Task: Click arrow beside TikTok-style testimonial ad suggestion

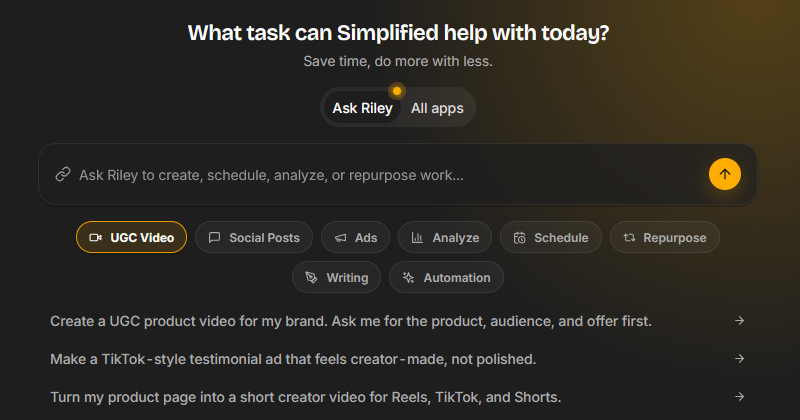Action: pyautogui.click(x=739, y=359)
